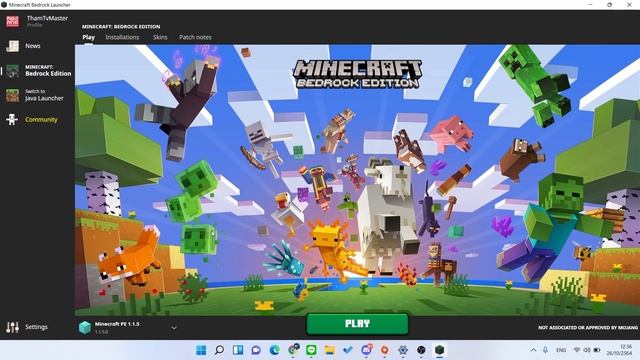640x360 pixels.
Task: Show hidden system tray icons
Action: pyautogui.click(x=533, y=350)
